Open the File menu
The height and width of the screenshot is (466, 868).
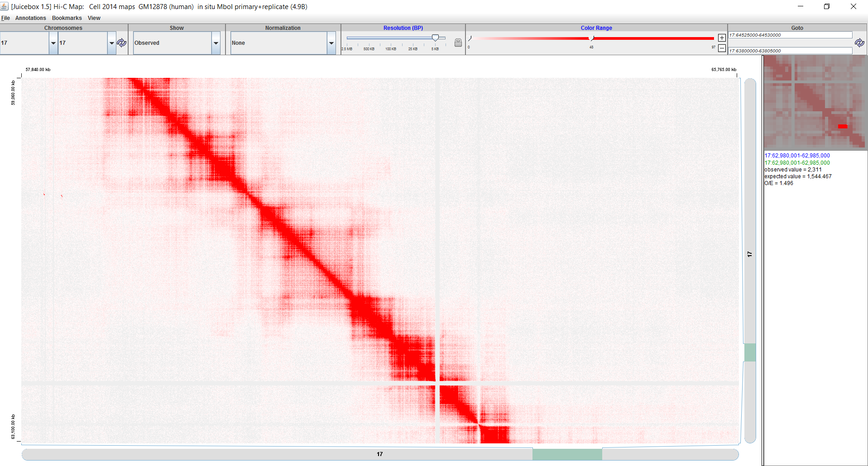5,18
